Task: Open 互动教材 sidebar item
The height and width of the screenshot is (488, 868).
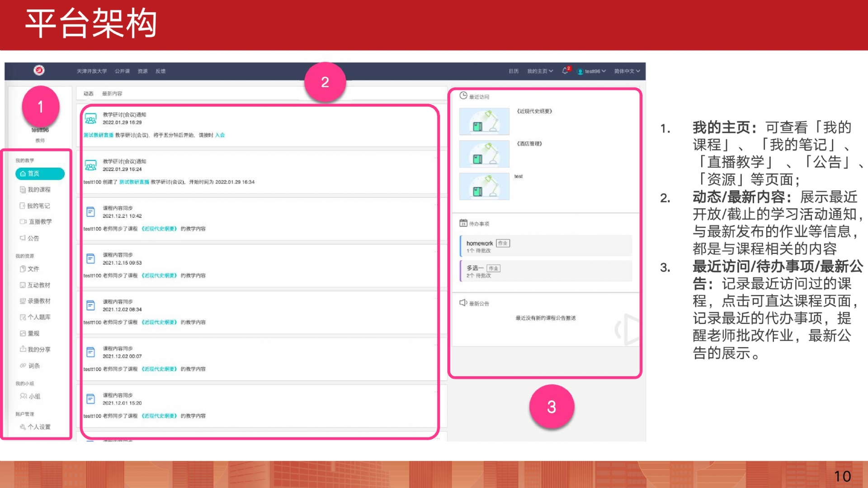Action: coord(38,285)
